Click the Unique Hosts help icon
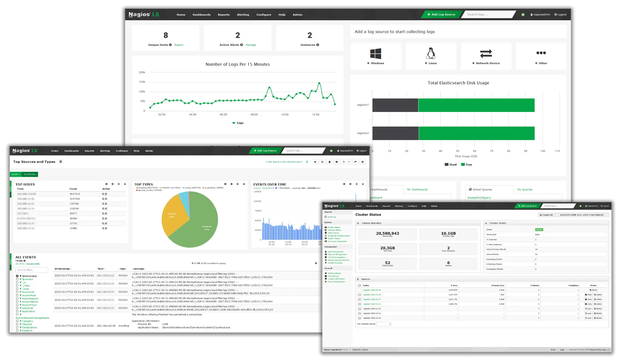The height and width of the screenshot is (362, 644). tap(170, 45)
